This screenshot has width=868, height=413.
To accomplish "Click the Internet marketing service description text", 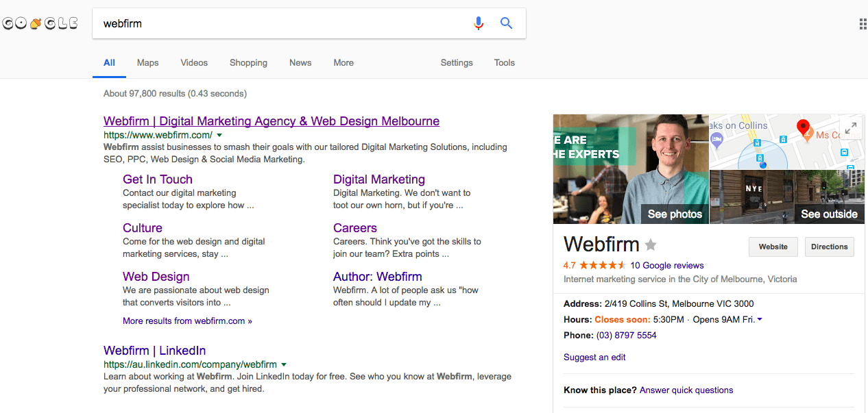I will click(680, 279).
